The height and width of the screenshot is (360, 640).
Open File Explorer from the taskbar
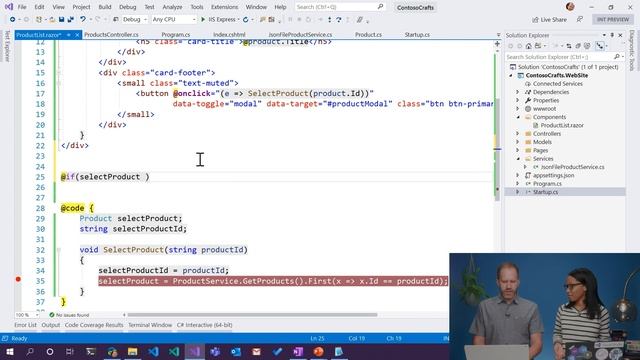pos(132,351)
